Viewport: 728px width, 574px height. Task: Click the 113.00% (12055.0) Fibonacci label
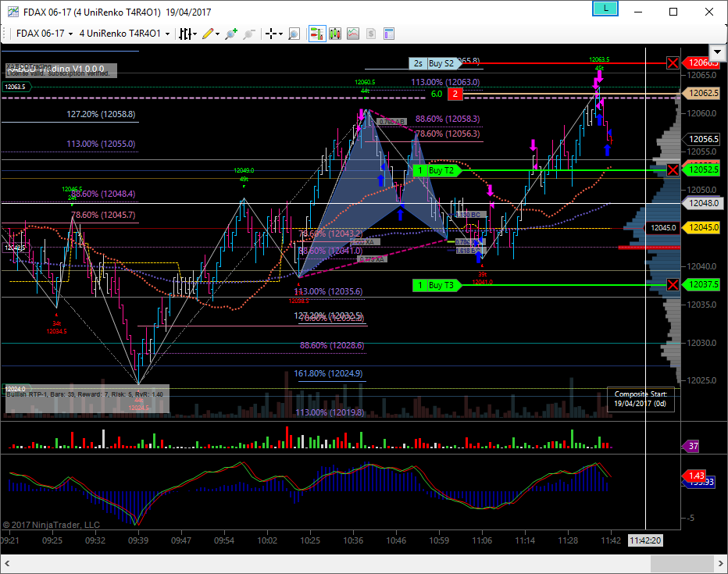click(x=101, y=144)
